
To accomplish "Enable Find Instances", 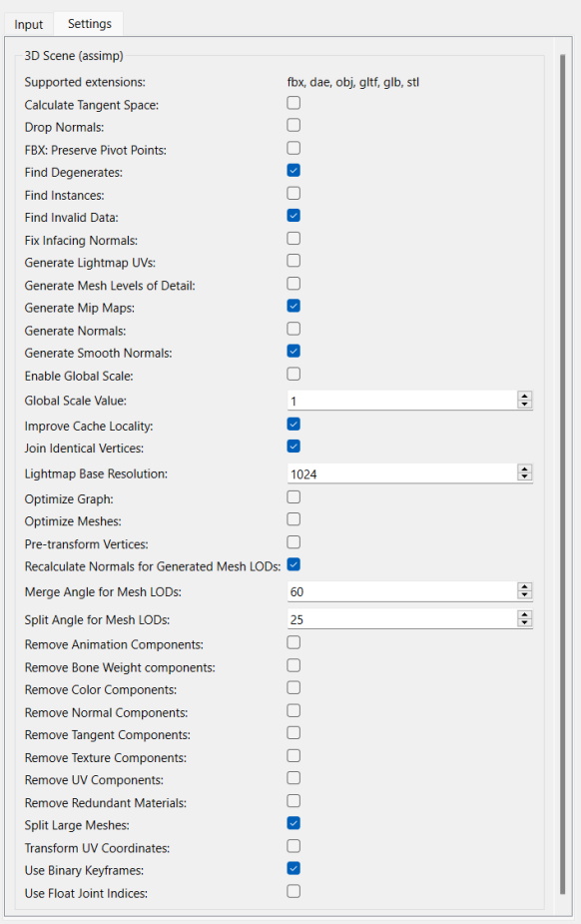I will click(292, 194).
